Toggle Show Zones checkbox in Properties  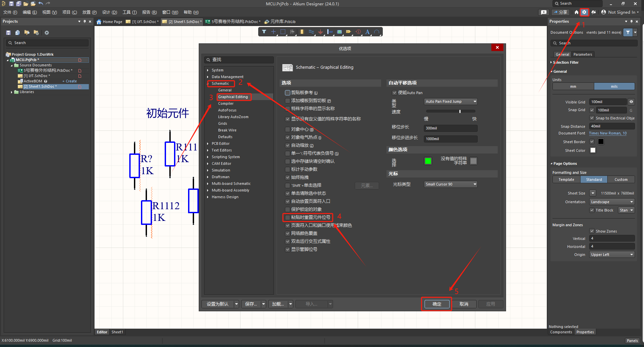592,231
